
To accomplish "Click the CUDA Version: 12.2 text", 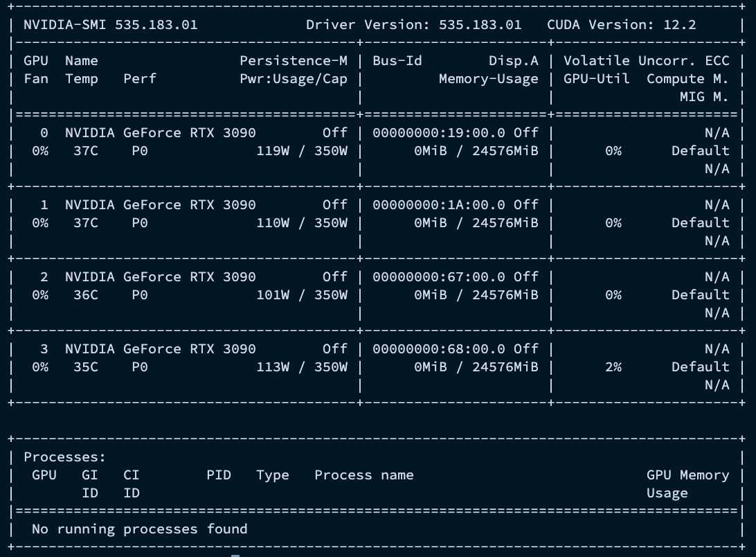I will click(x=622, y=25).
